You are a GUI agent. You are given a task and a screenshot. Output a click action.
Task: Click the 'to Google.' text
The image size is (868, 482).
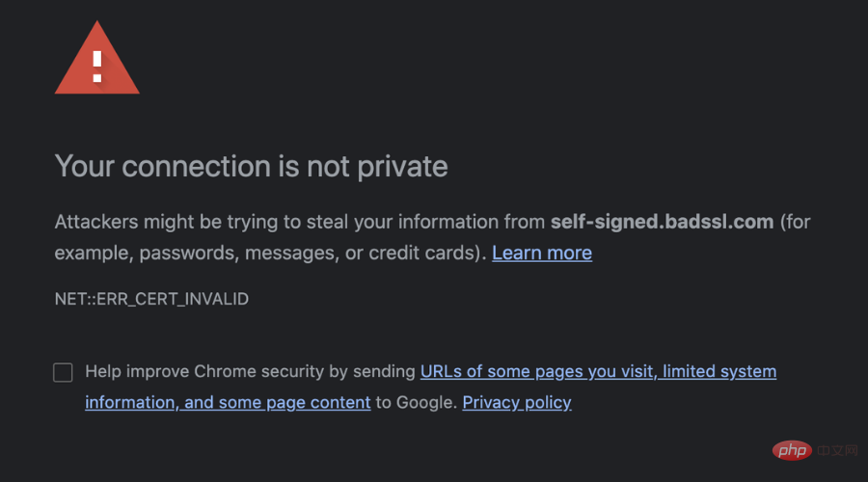(417, 402)
